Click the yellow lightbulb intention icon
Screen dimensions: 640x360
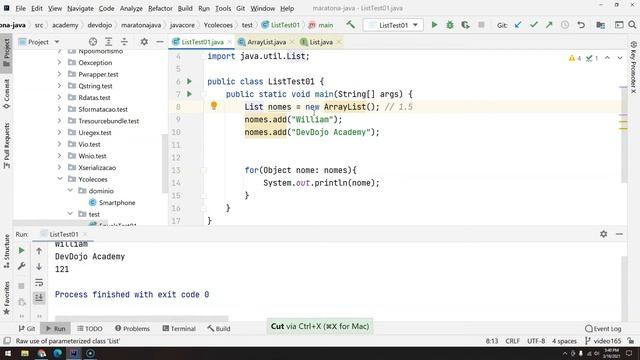[213, 106]
